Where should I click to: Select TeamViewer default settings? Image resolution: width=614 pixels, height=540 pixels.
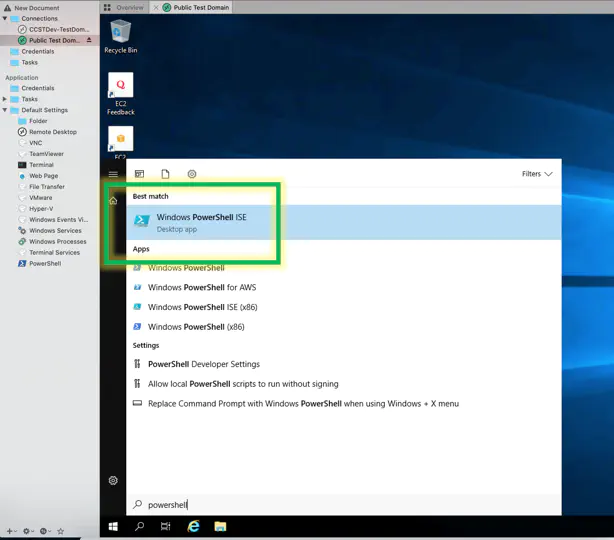pyautogui.click(x=41, y=154)
